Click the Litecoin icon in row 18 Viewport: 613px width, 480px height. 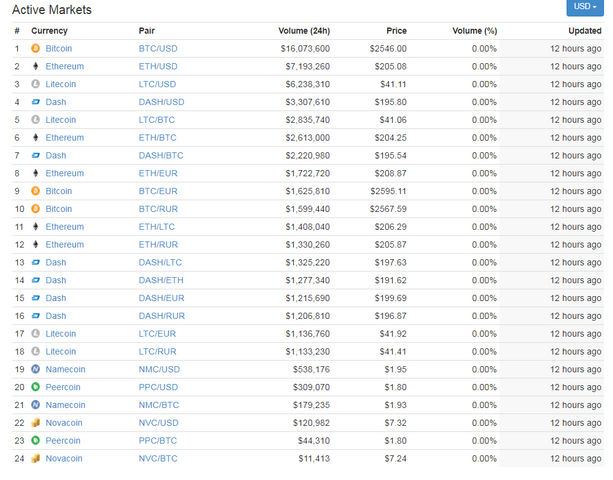[36, 351]
